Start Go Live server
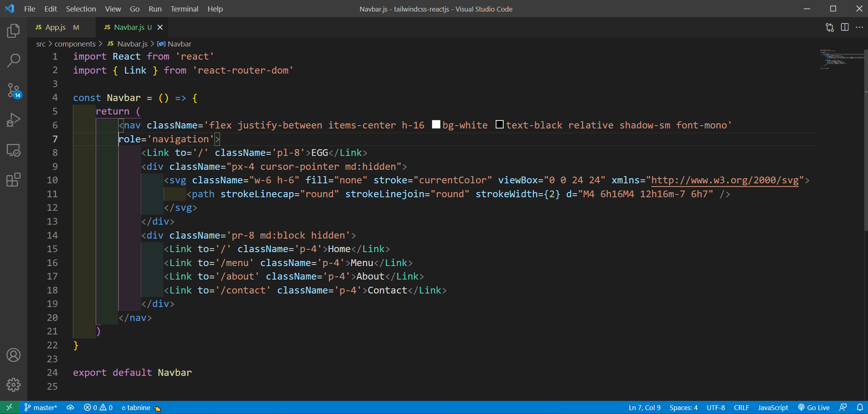The width and height of the screenshot is (868, 414). click(x=814, y=408)
